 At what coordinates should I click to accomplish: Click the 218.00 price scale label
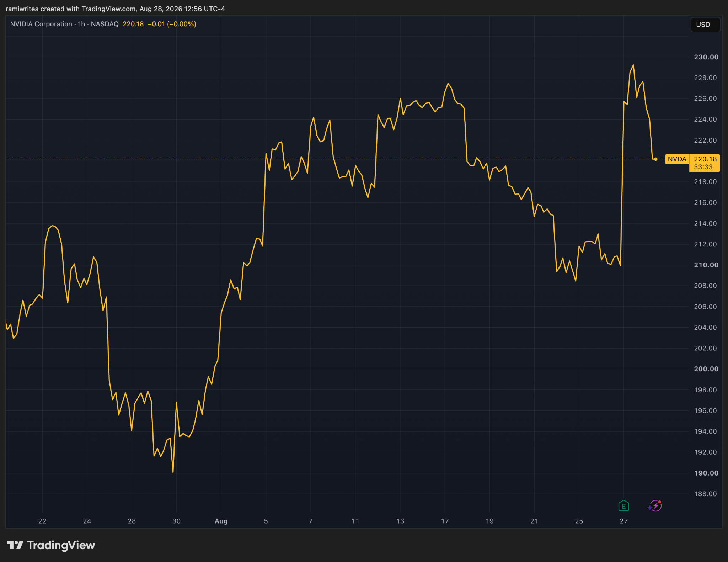(705, 182)
